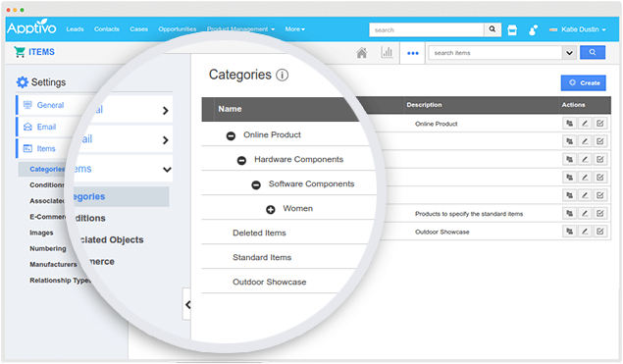The image size is (623, 364).
Task: Click hierarchy icon in Outdoor Showcase description row
Action: pyautogui.click(x=569, y=231)
